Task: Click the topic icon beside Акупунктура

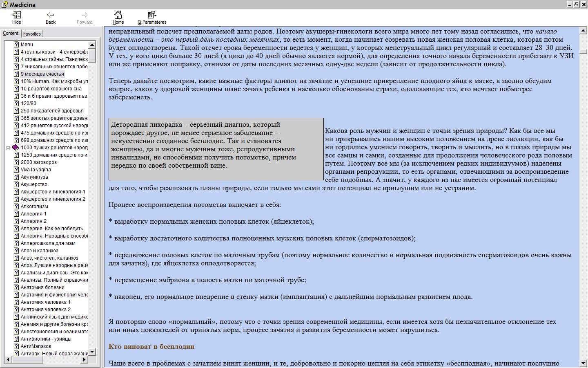Action: point(16,177)
